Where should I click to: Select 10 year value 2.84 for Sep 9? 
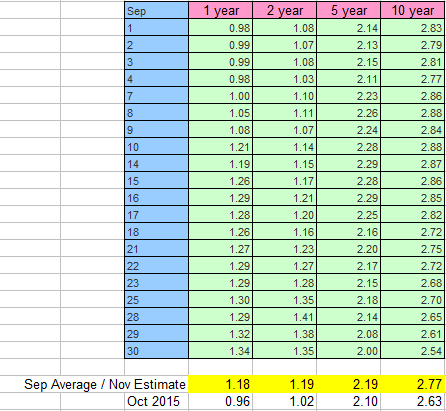pyautogui.click(x=413, y=129)
